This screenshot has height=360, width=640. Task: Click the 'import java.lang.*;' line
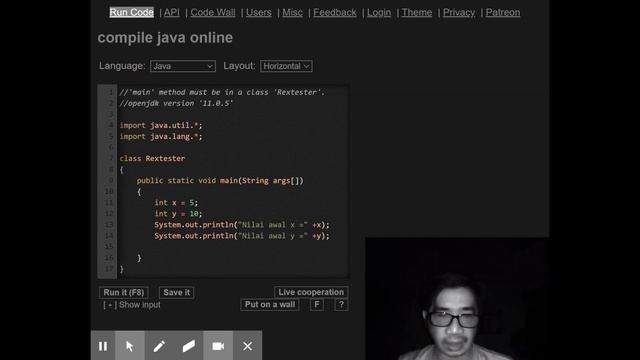161,136
